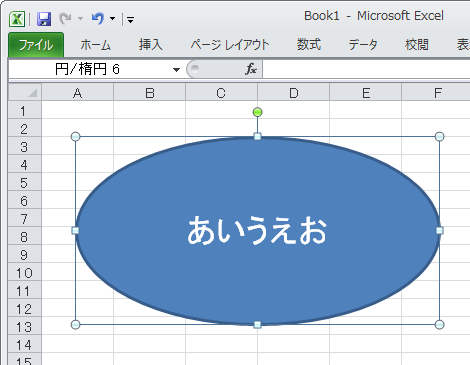Select row 2 header
Screen dimensions: 470x365
(x=25, y=128)
